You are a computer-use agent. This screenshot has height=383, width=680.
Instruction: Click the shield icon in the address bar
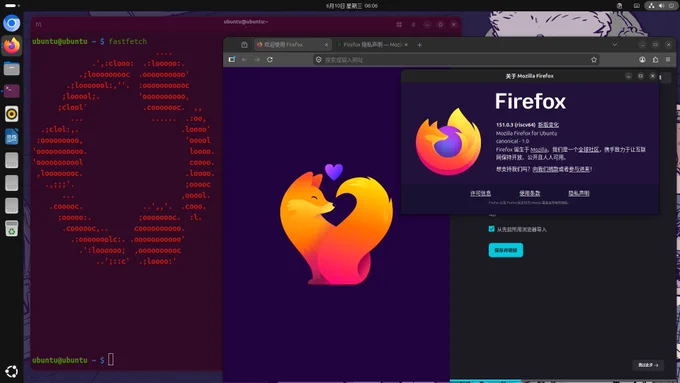319,59
